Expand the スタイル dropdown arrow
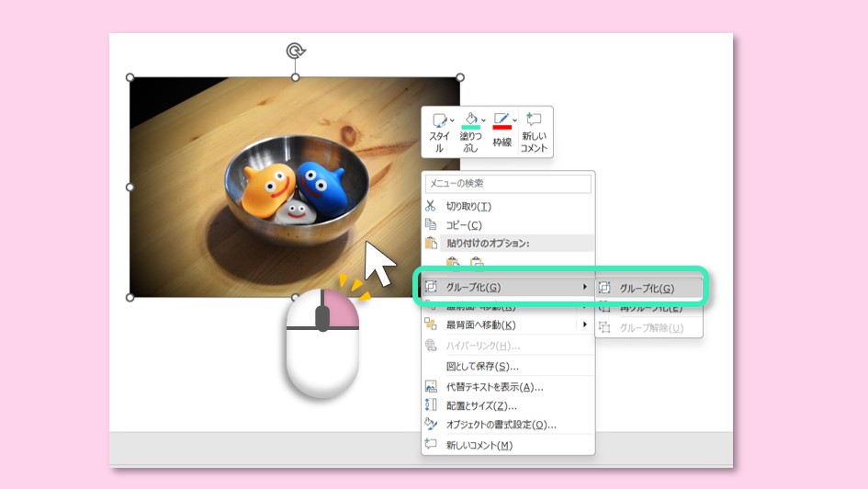 [452, 120]
